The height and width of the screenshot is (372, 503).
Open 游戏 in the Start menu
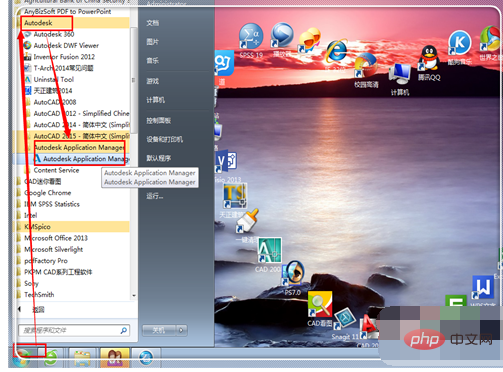pyautogui.click(x=153, y=81)
